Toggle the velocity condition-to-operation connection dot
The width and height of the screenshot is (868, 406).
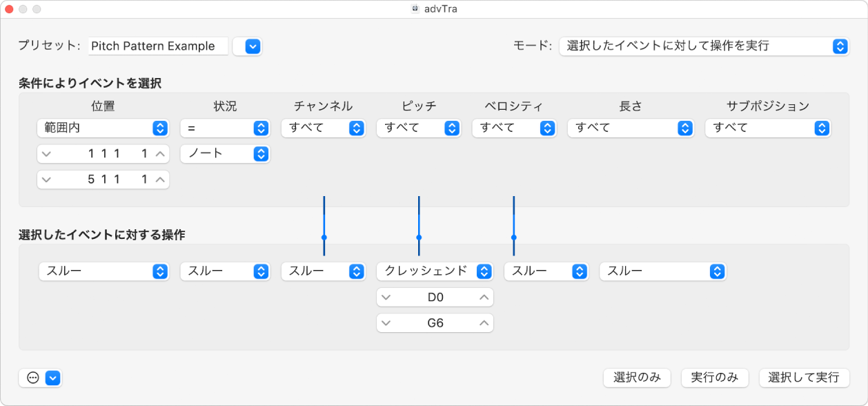(x=513, y=238)
